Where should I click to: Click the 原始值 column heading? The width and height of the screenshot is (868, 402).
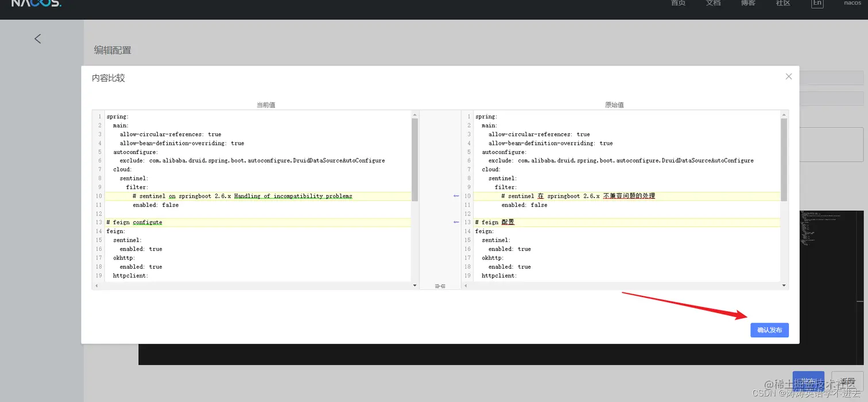pyautogui.click(x=614, y=105)
